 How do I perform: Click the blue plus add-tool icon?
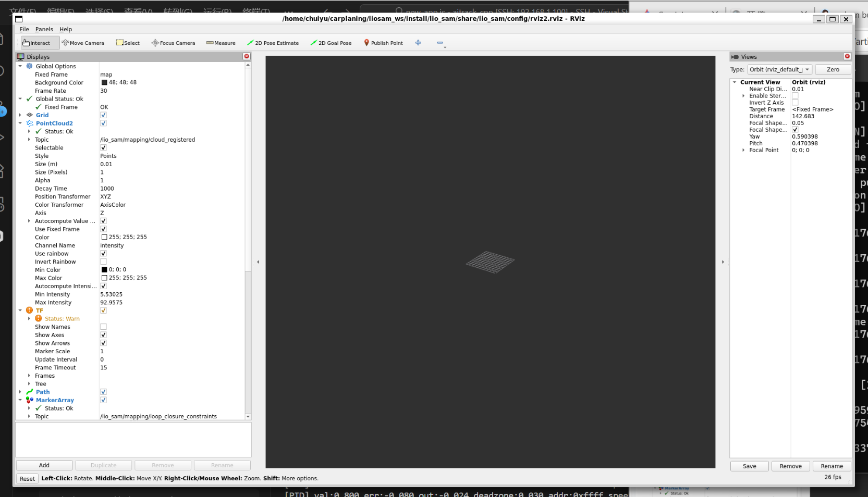[x=418, y=43]
